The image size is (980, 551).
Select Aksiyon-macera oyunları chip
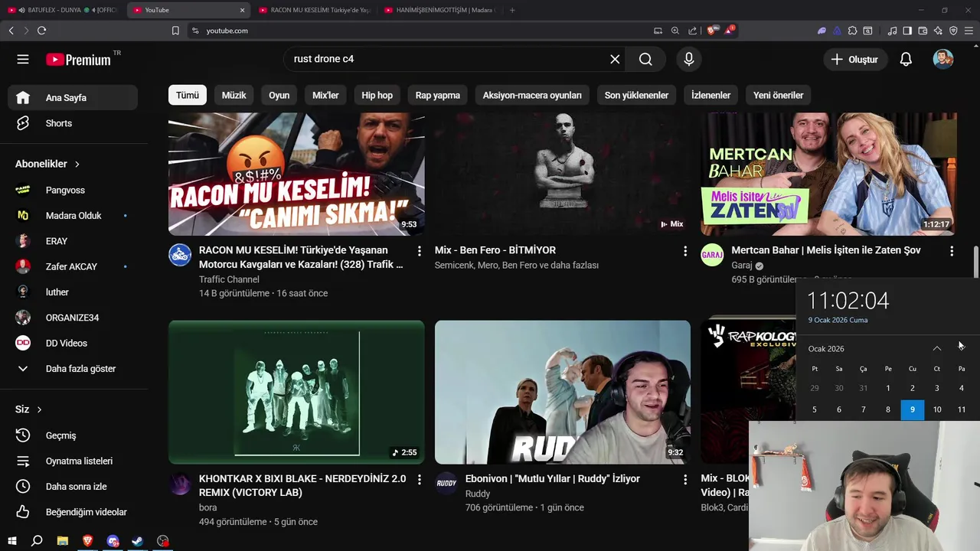click(532, 95)
